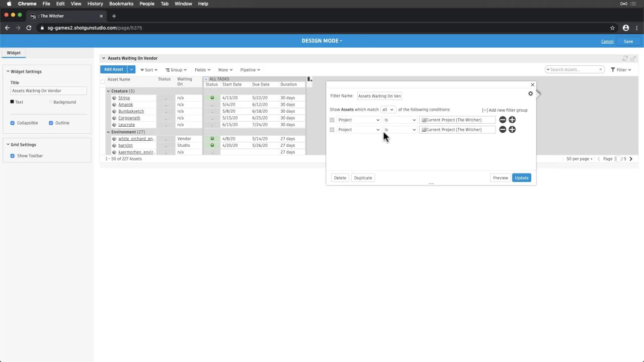Image resolution: width=644 pixels, height=362 pixels.
Task: Open the Group dropdown
Action: (x=176, y=70)
